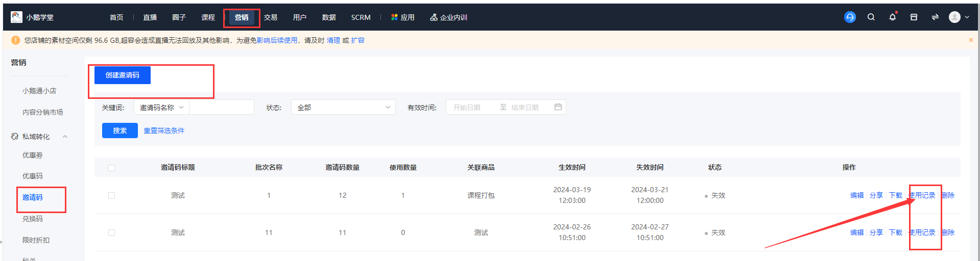This screenshot has width=980, height=261.
Task: Open the 状态 dropdown showing 全部
Action: pos(343,108)
